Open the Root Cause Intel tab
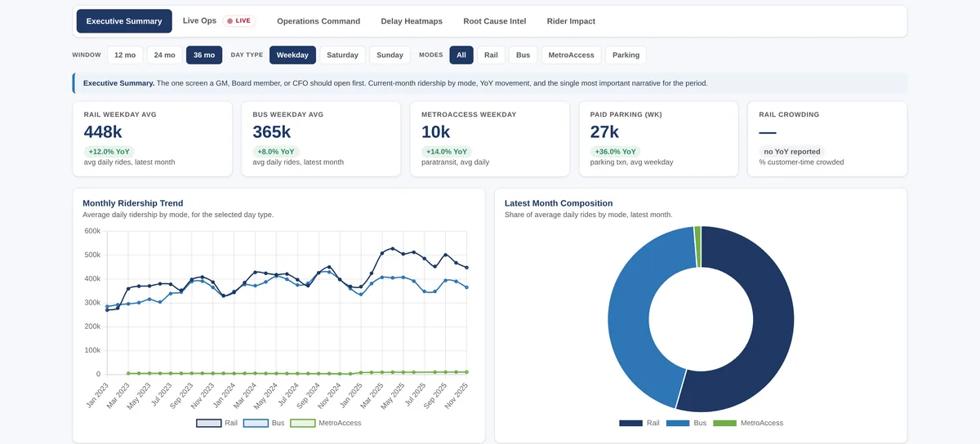Image resolution: width=980 pixels, height=444 pixels. click(495, 21)
